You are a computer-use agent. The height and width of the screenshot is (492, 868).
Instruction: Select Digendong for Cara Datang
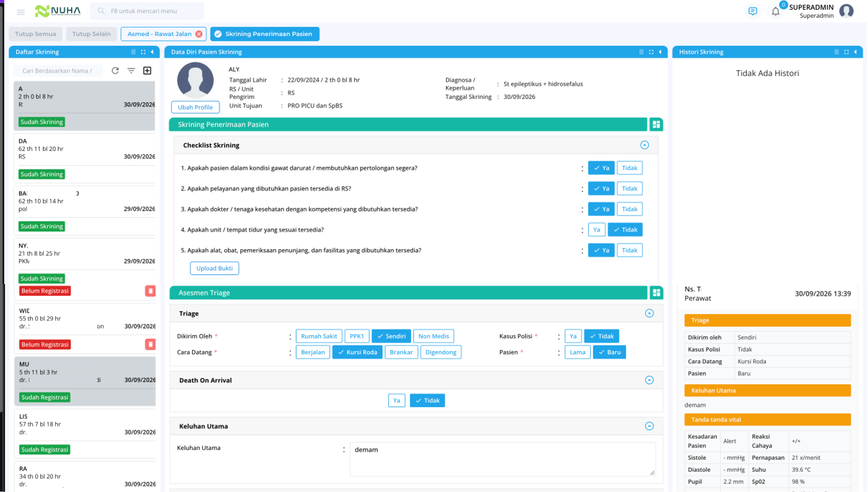441,352
